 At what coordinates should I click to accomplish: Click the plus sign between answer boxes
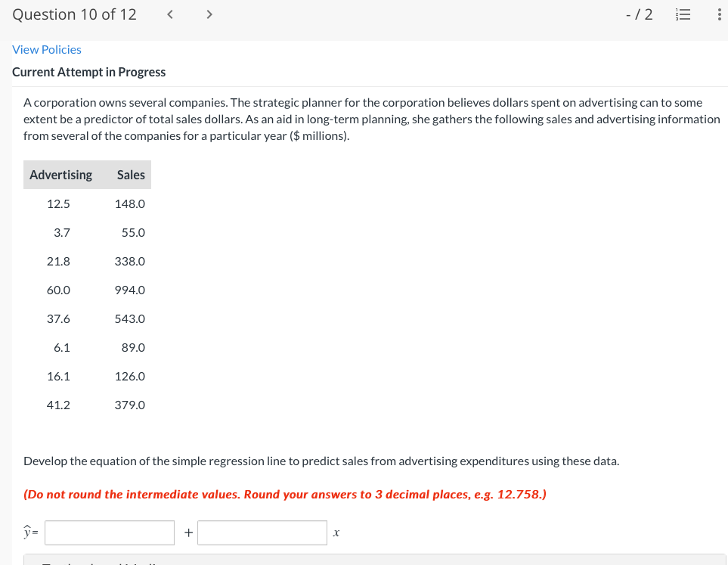tap(187, 532)
